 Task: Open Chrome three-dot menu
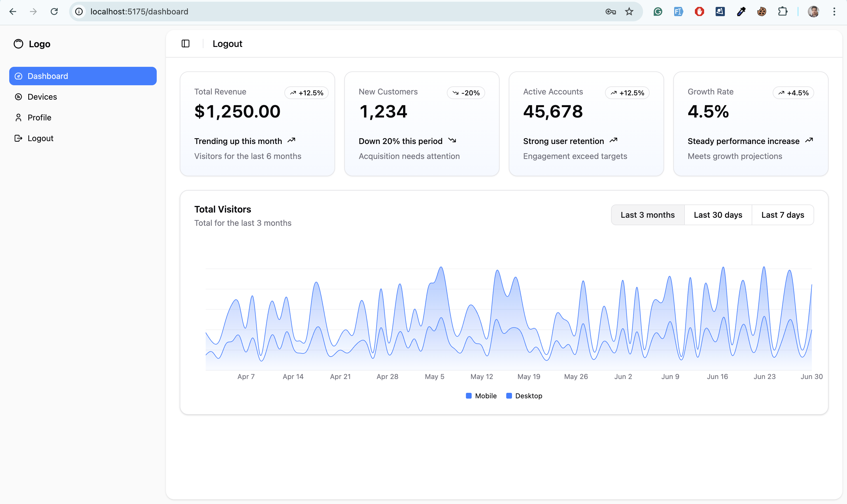tap(834, 12)
